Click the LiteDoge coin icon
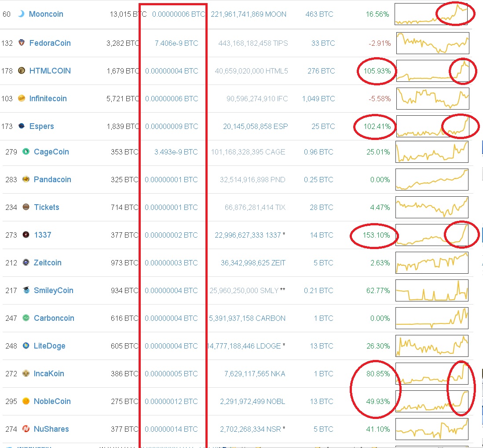 (x=26, y=346)
